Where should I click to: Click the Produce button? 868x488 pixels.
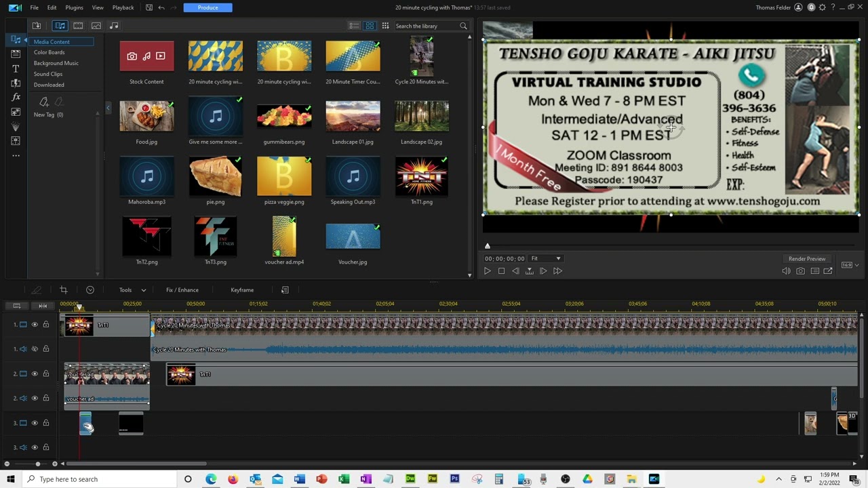pos(208,7)
